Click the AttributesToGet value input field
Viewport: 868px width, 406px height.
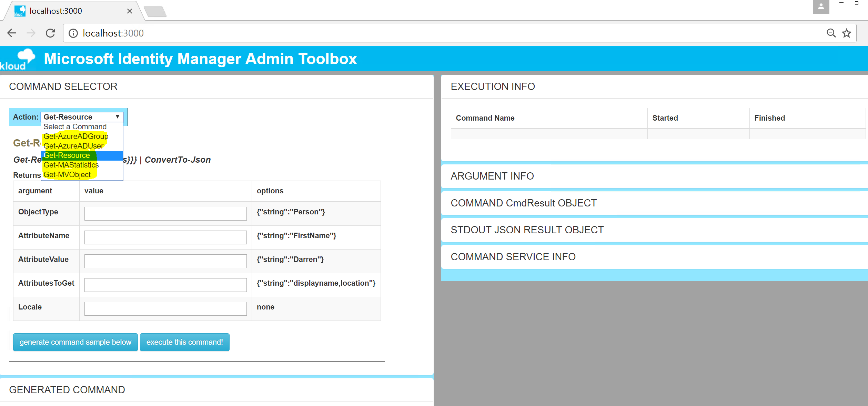(x=165, y=285)
